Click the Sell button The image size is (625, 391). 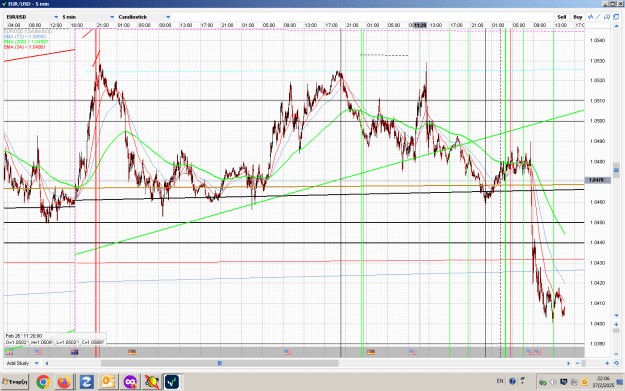tap(562, 17)
